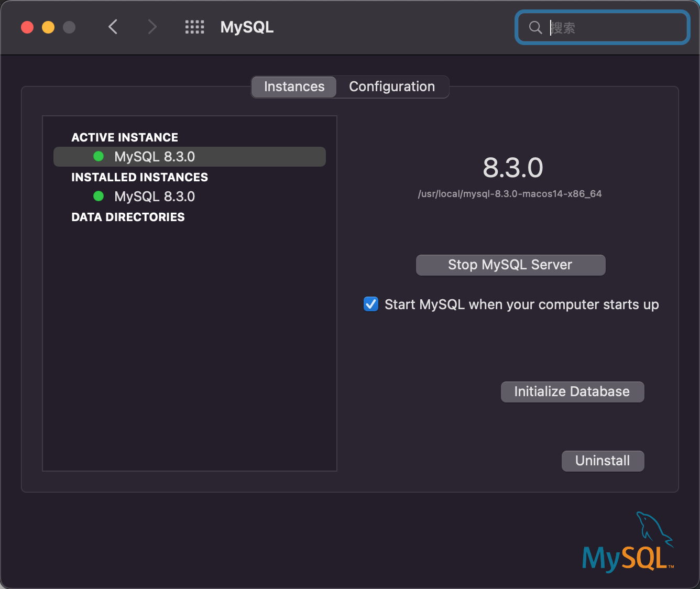Go forward with the right chevron

click(152, 27)
